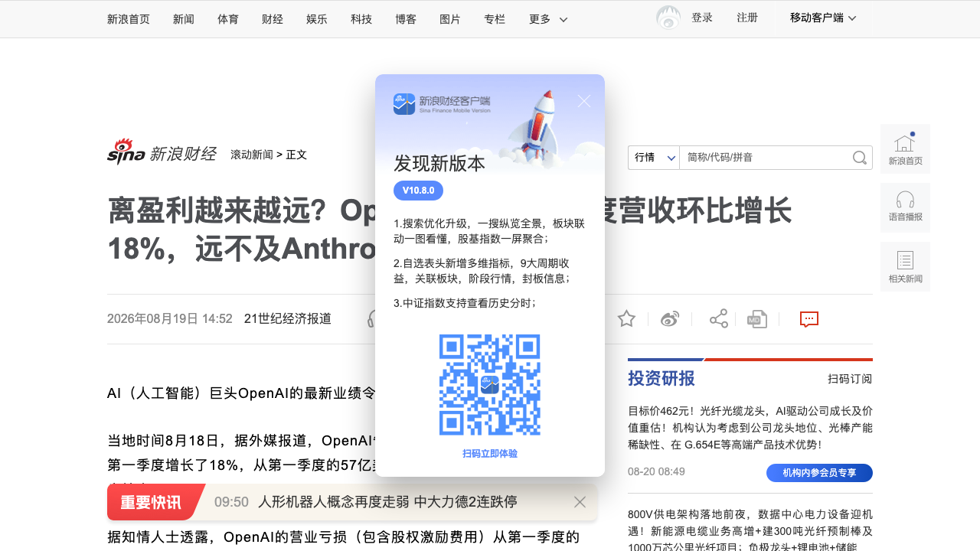980x551 pixels.
Task: Open the red comments icon
Action: (809, 319)
